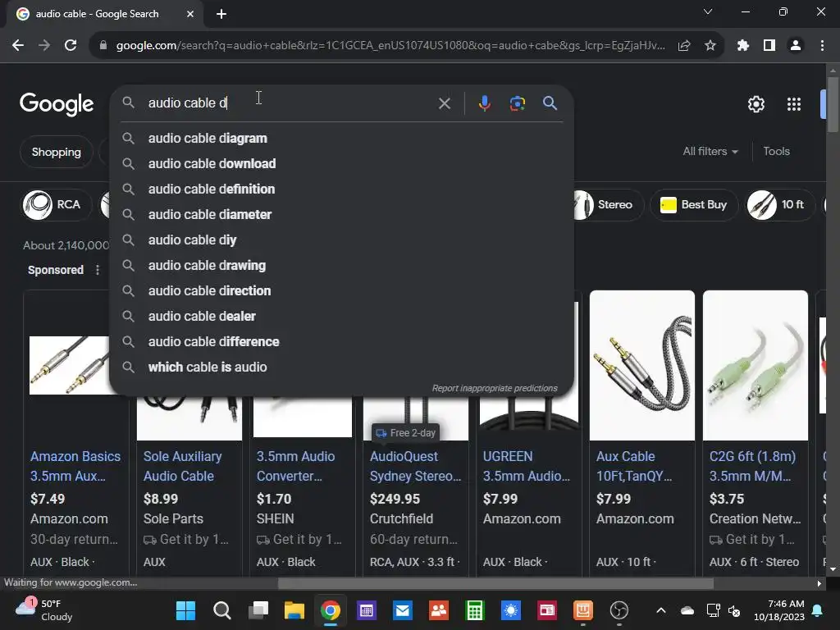Close the audio cable Google Search tab
The image size is (840, 630).
pyautogui.click(x=190, y=14)
